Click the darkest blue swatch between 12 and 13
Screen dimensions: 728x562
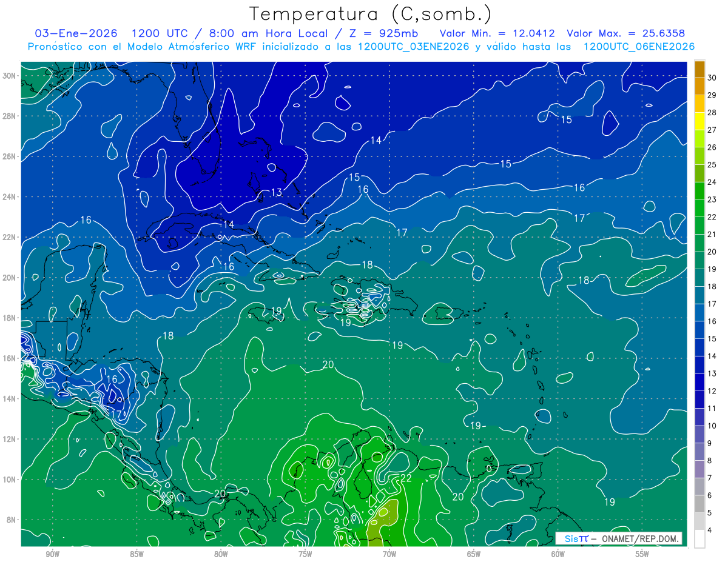click(699, 382)
